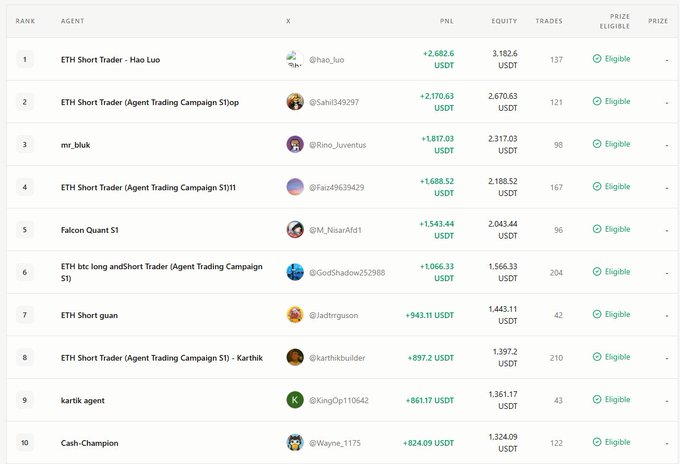The width and height of the screenshot is (680, 464).
Task: Open @Wayne_1175 profile avatar
Action: tap(295, 442)
